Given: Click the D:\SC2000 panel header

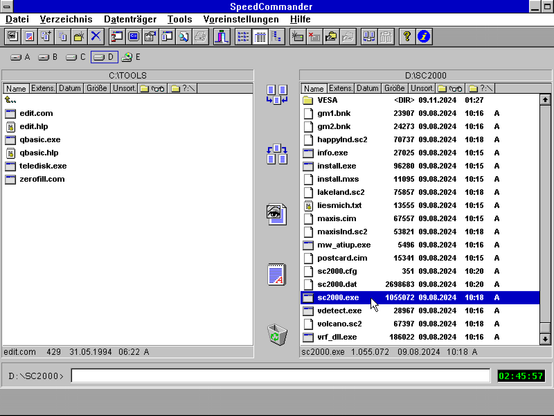Looking at the screenshot, I should (x=425, y=75).
